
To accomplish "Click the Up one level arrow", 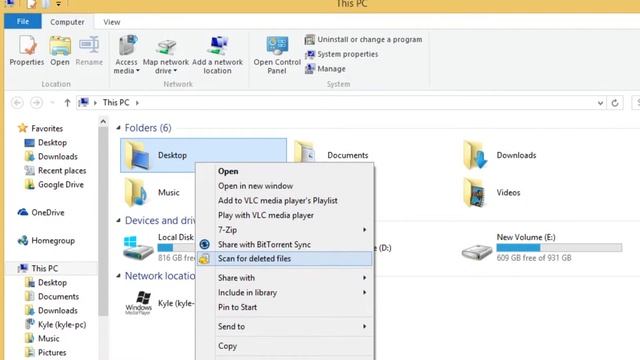I will point(67,103).
